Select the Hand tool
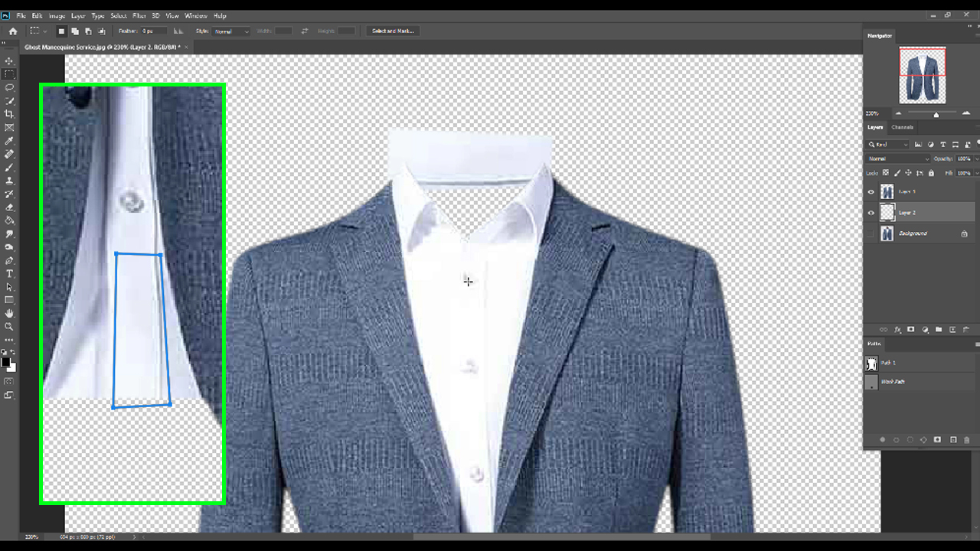Image resolution: width=980 pixels, height=551 pixels. tap(9, 313)
